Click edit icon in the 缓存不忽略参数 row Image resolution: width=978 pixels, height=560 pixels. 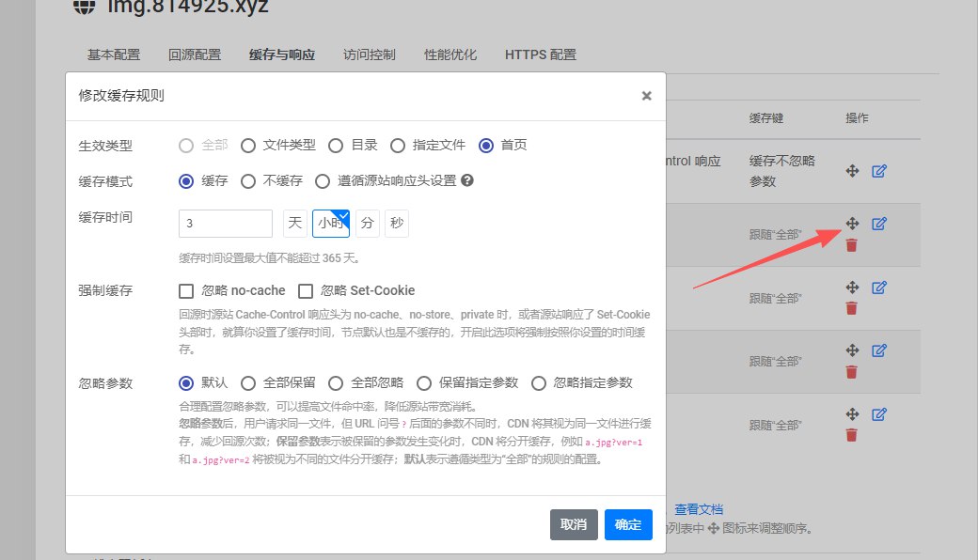[x=879, y=171]
